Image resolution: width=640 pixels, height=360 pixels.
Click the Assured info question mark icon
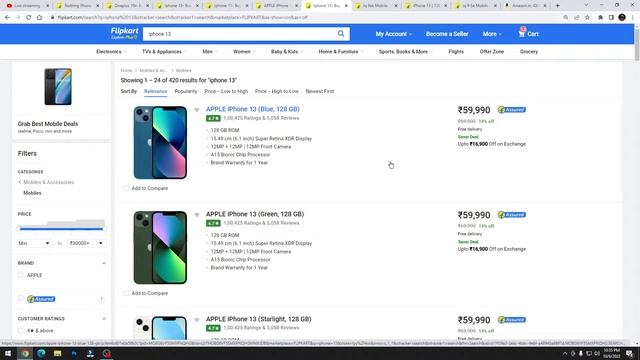click(102, 299)
